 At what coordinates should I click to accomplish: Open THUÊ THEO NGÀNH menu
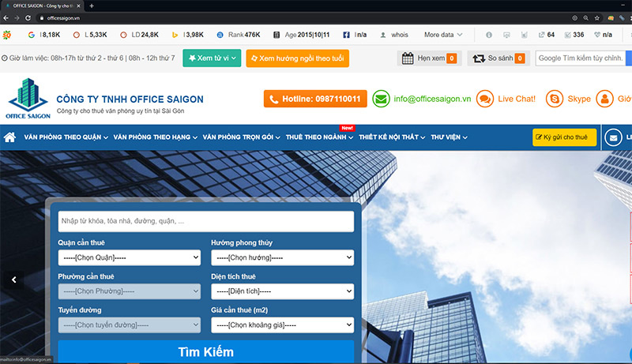pyautogui.click(x=319, y=137)
